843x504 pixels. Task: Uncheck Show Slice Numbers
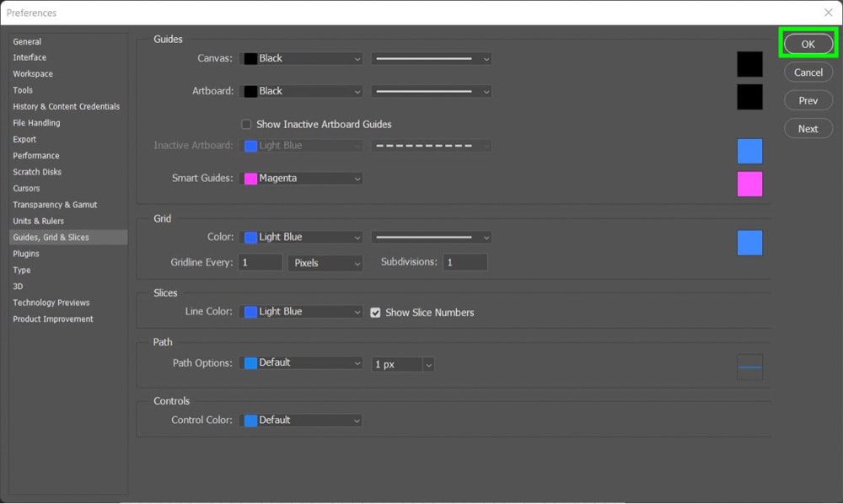375,312
